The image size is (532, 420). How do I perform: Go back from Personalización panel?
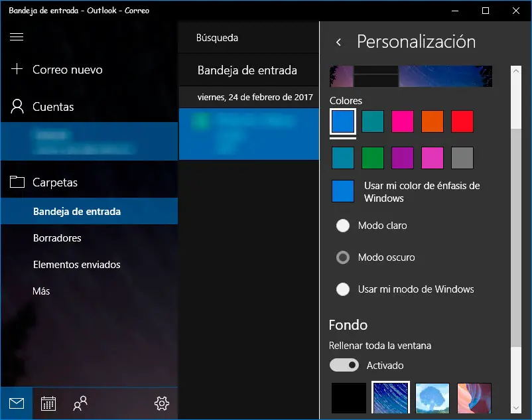click(338, 42)
